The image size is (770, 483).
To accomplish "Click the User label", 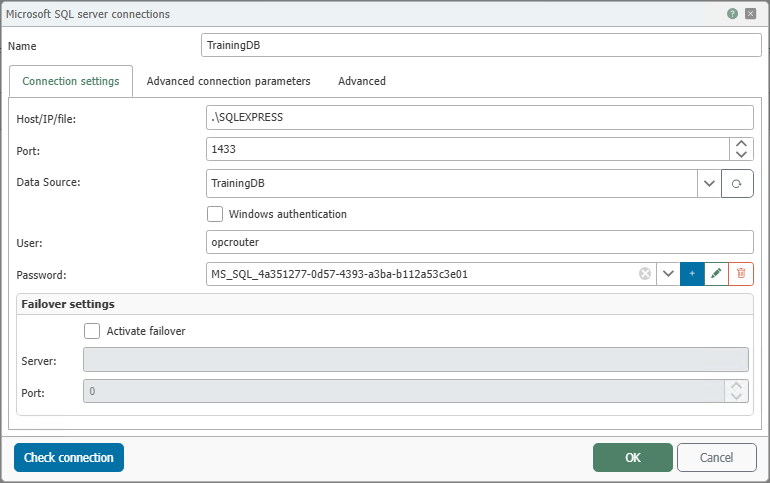I will point(29,243).
